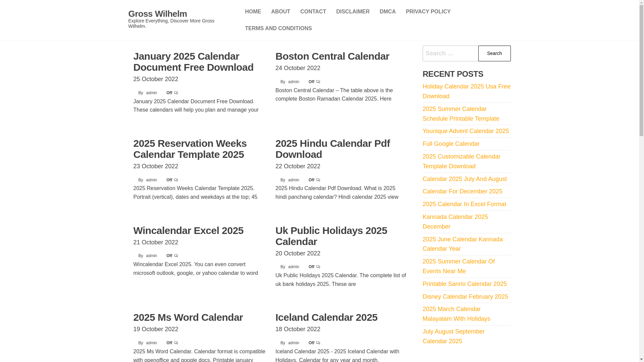
Task: Click admin author link on Iceland Calendar post
Action: 293,343
